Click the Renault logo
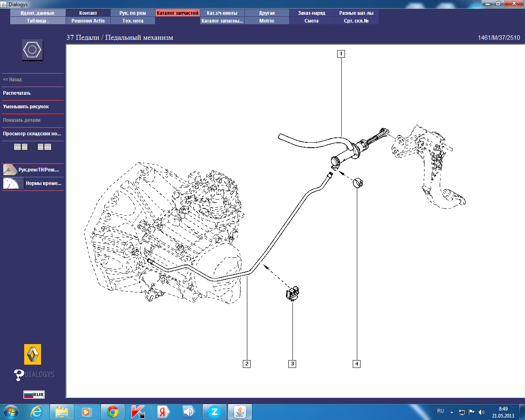This screenshot has width=525, height=420. (32, 354)
